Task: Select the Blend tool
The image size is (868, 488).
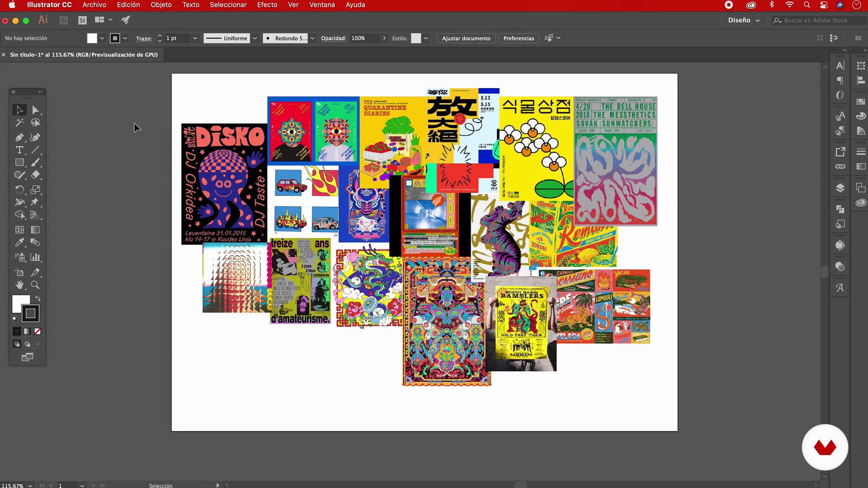Action: point(35,243)
